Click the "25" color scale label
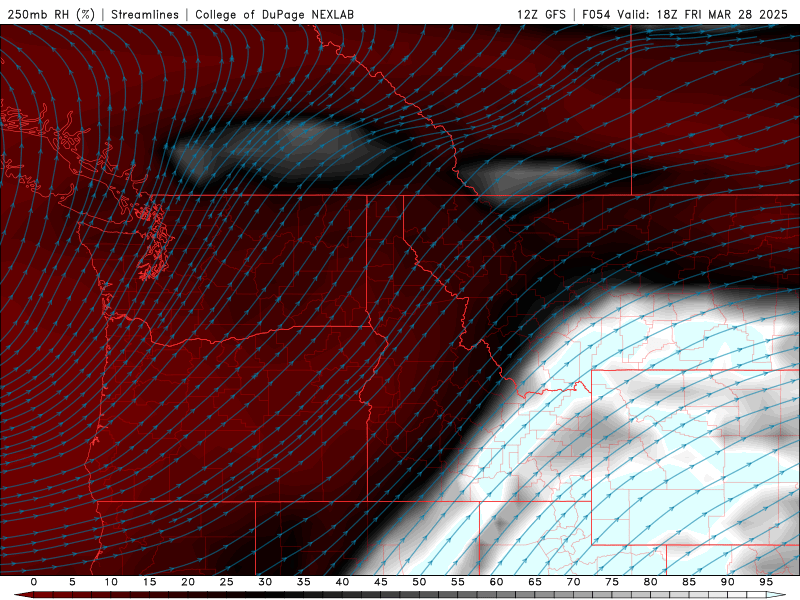Viewport: 800px width, 600px height. pyautogui.click(x=227, y=582)
